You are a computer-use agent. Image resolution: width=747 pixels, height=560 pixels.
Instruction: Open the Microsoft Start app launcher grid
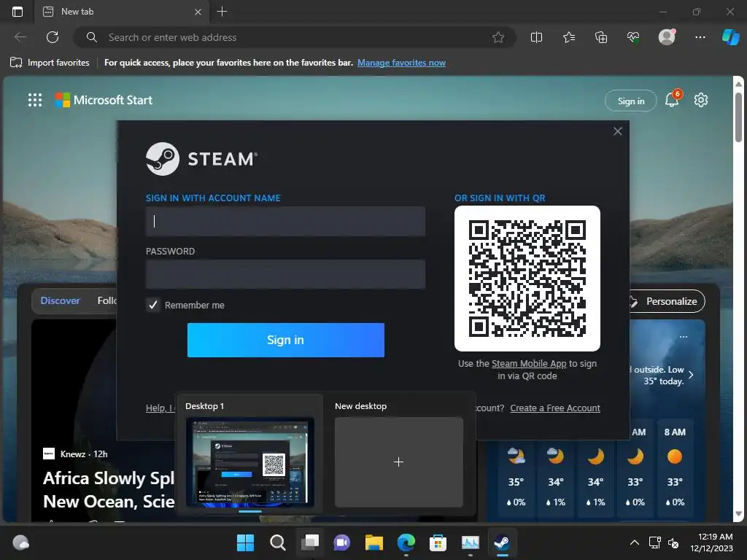35,100
